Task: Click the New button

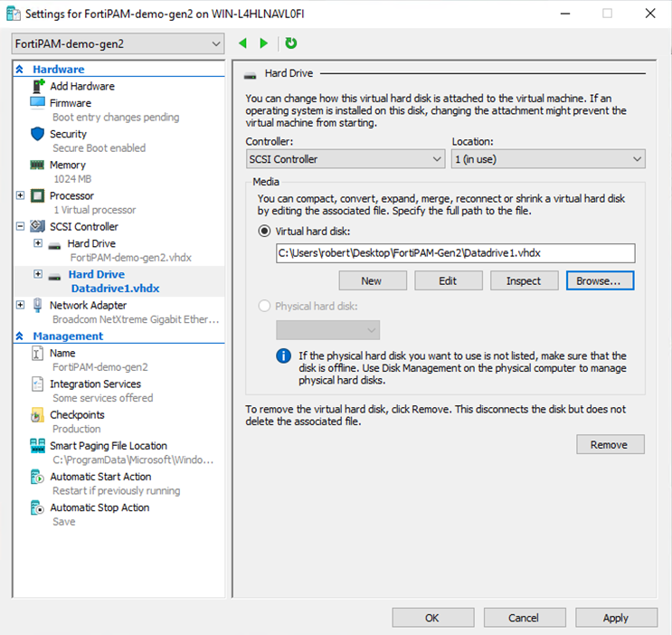Action: click(x=373, y=280)
